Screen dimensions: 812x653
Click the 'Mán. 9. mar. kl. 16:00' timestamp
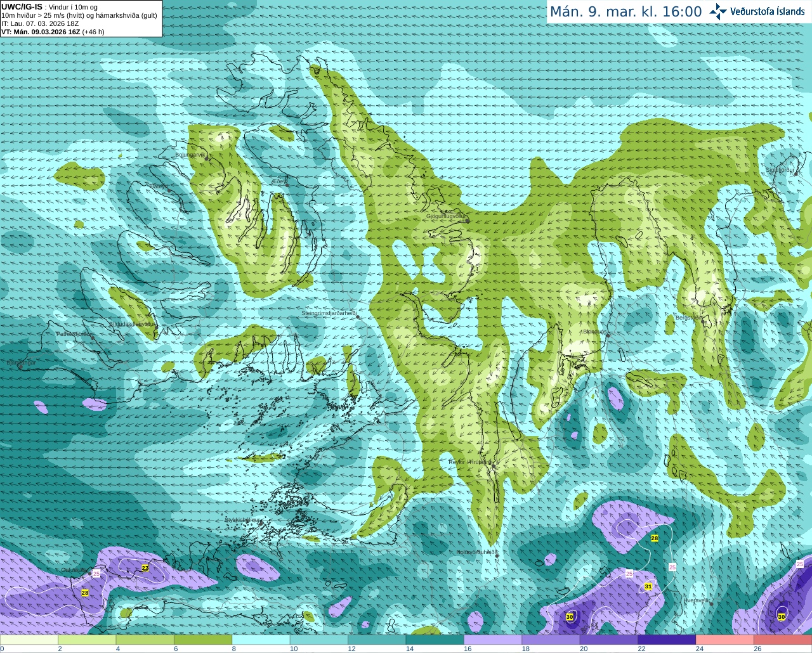click(x=625, y=11)
